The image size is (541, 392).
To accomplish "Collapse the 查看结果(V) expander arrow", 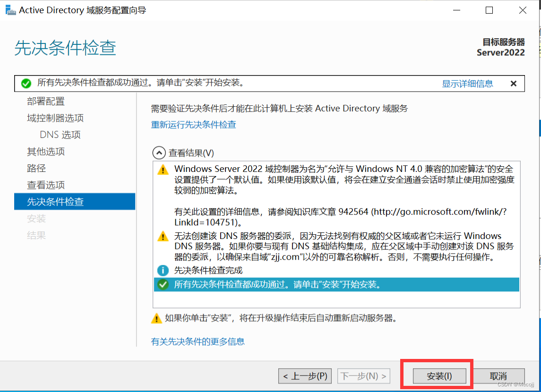I will pyautogui.click(x=159, y=153).
